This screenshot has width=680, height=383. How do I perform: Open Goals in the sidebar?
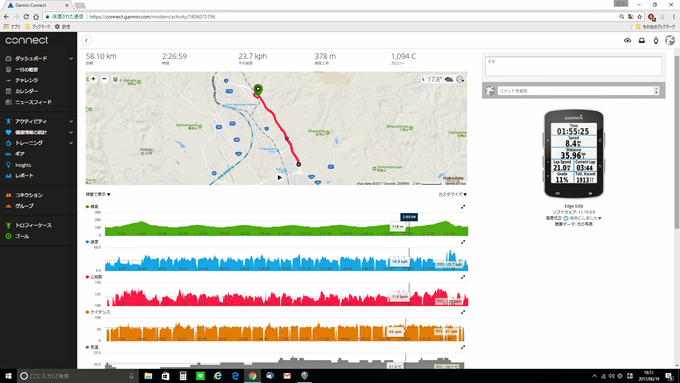click(22, 236)
